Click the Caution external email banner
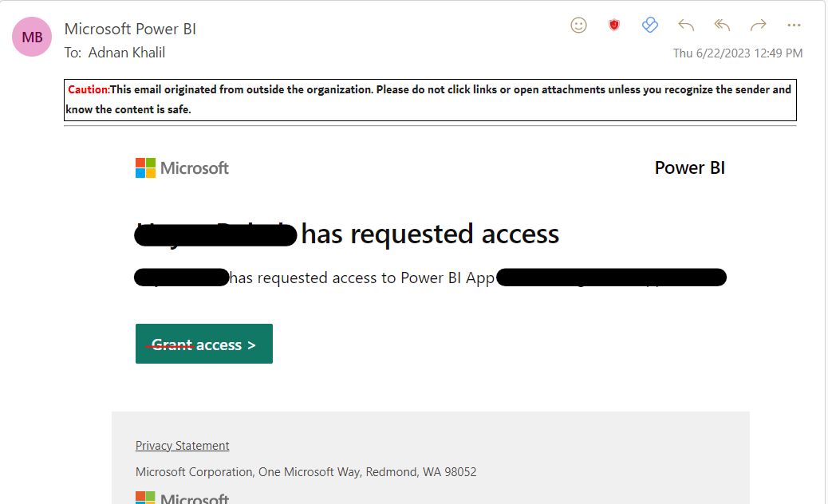 (429, 100)
